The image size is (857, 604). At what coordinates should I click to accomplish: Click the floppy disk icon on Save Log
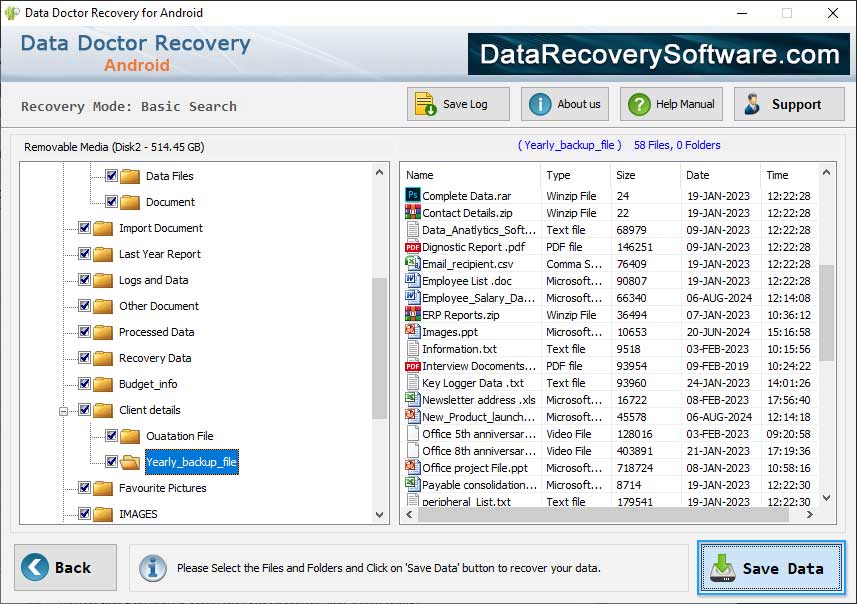(424, 103)
